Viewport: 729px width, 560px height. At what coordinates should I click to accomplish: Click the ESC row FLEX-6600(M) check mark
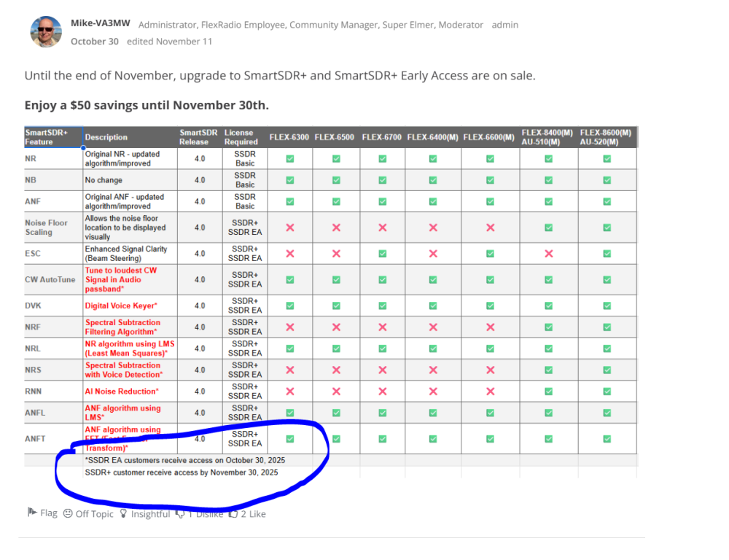[490, 254]
